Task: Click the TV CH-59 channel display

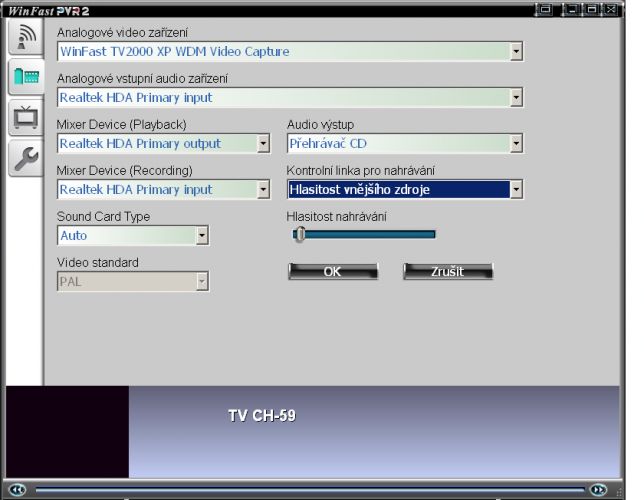Action: (262, 416)
